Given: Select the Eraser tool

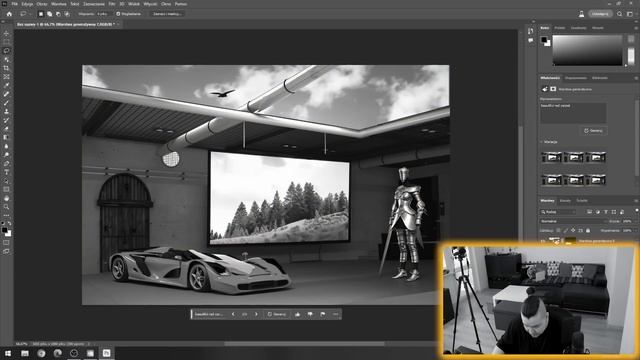Looking at the screenshot, I should (x=6, y=129).
